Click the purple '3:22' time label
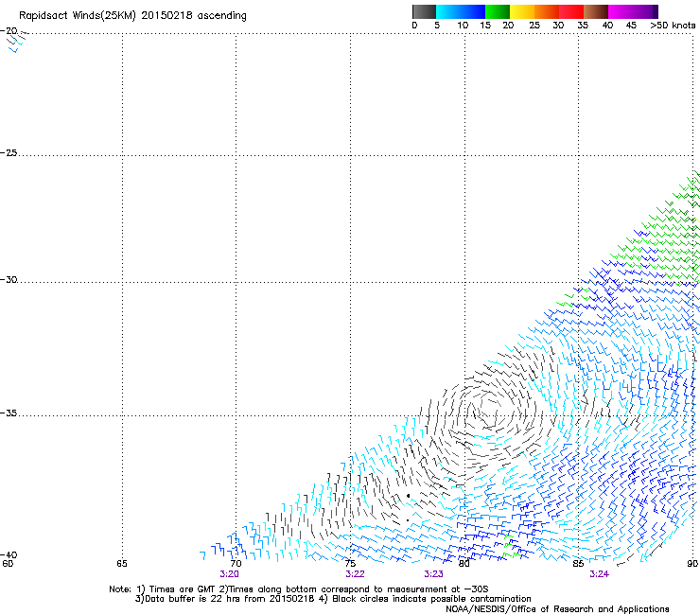Image resolution: width=700 pixels, height=615 pixels. (x=356, y=574)
